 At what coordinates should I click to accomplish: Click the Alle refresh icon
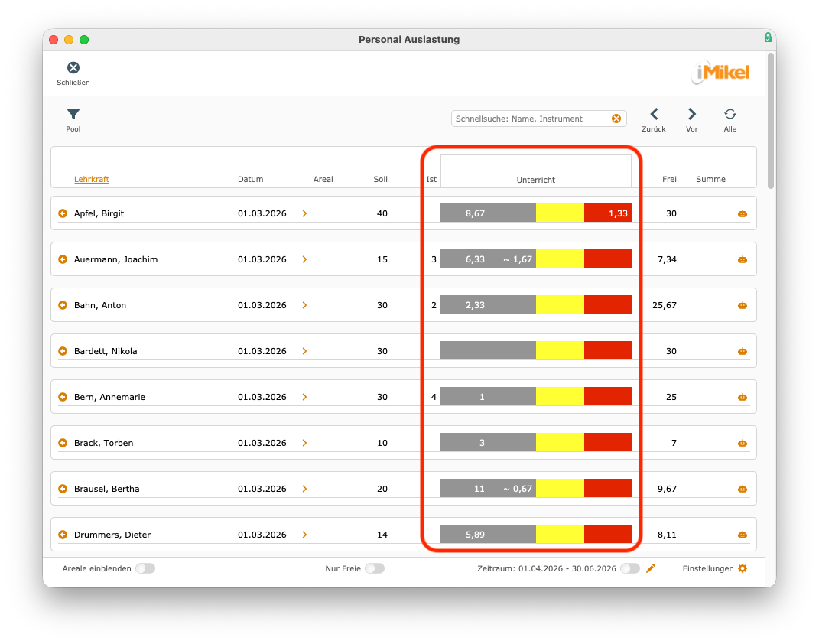(x=730, y=114)
